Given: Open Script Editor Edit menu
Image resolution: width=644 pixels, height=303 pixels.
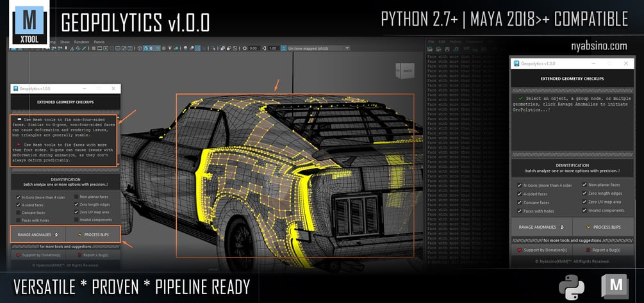Looking at the screenshot, I should [442, 42].
